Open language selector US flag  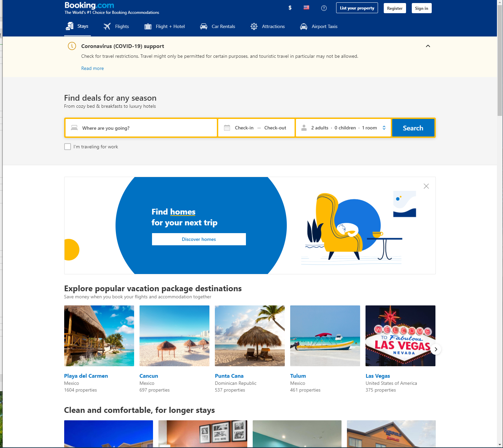(306, 7)
